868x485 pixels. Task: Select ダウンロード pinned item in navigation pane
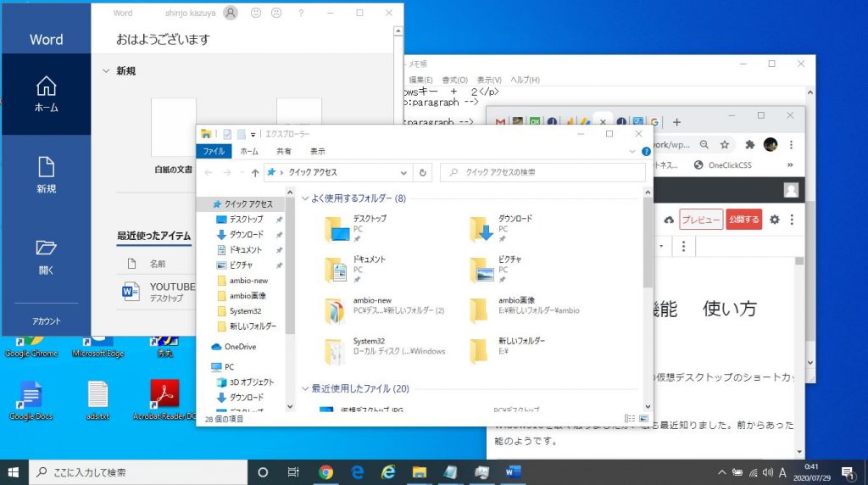pyautogui.click(x=247, y=235)
